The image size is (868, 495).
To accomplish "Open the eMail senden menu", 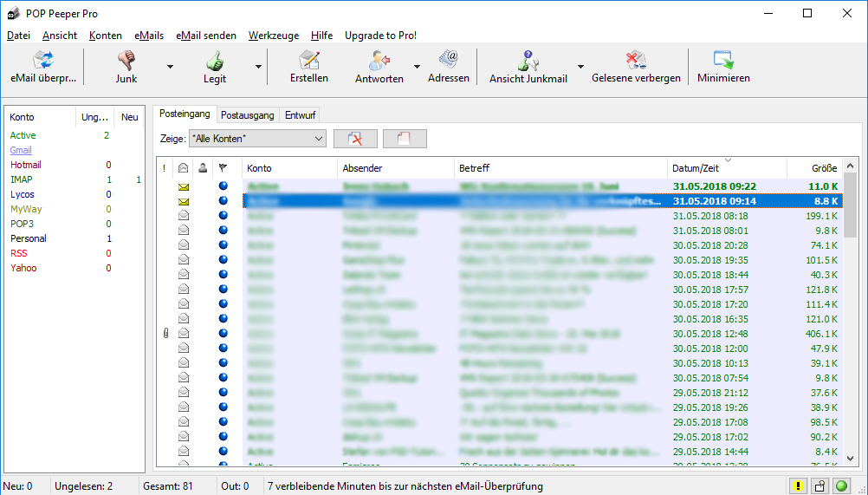I will click(206, 36).
